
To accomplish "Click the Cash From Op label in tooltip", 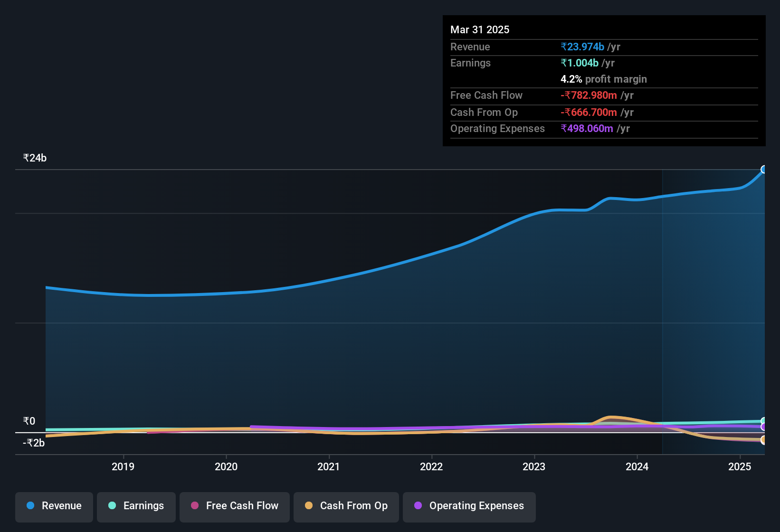I will (484, 112).
